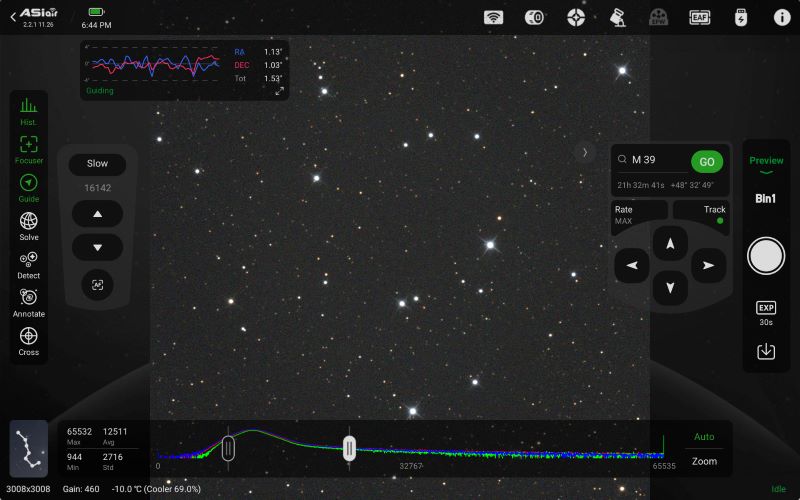Toggle mount Track on or off
The width and height of the screenshot is (800, 500).
[702, 215]
